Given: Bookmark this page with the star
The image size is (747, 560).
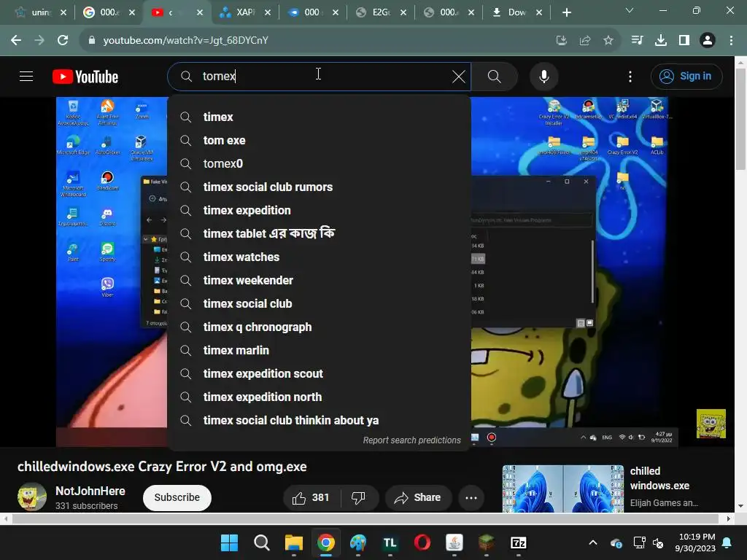Looking at the screenshot, I should click(608, 40).
